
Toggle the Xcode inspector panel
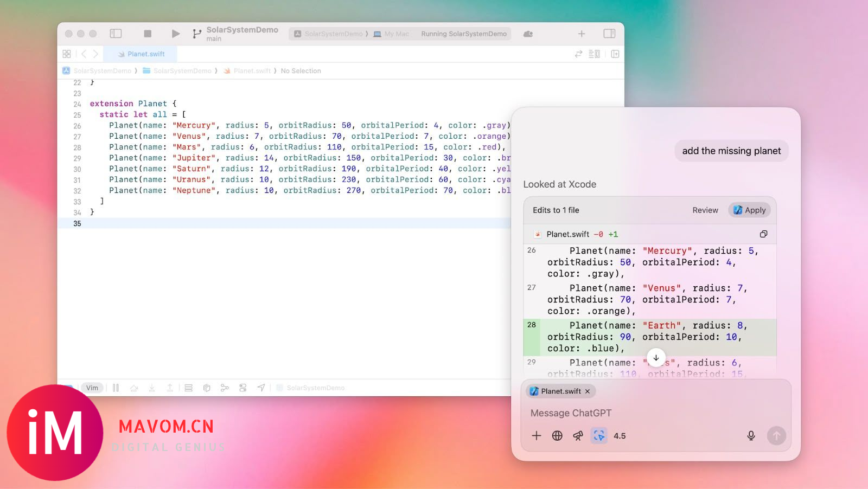click(609, 34)
